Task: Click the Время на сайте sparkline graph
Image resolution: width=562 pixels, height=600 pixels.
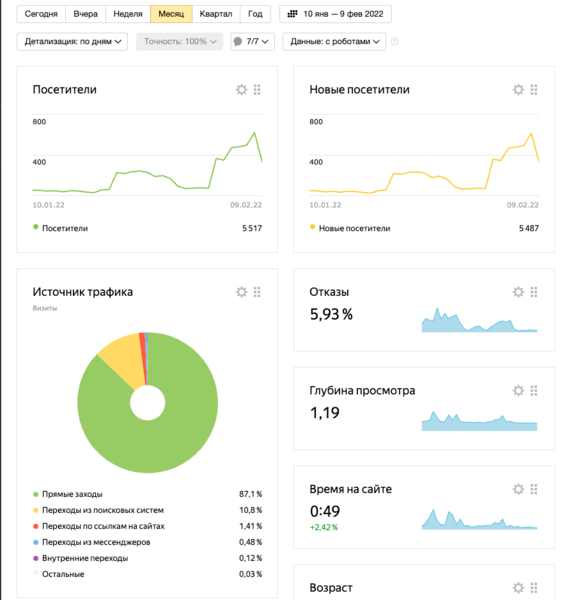Action: pyautogui.click(x=479, y=519)
